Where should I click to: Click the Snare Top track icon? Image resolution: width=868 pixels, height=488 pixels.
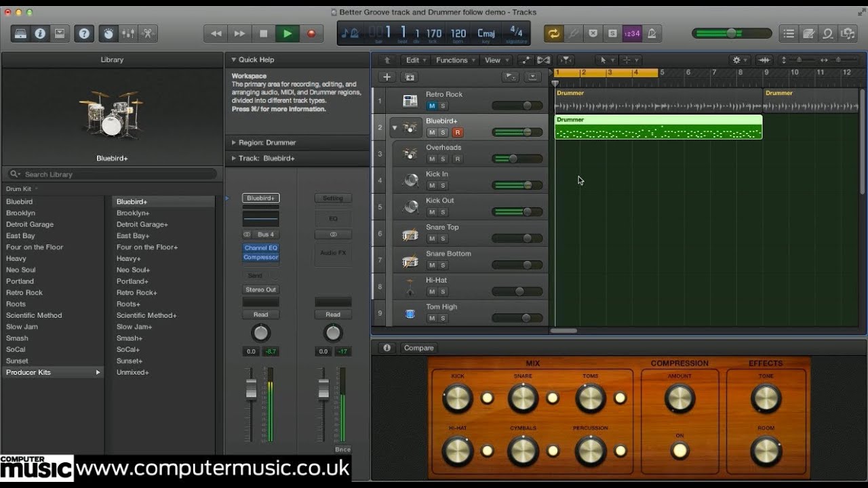coord(410,234)
